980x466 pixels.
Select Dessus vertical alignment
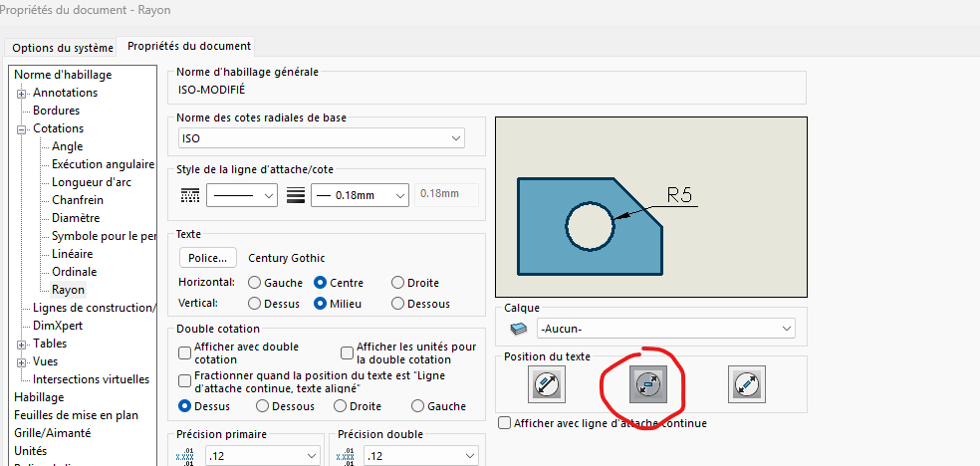(254, 304)
